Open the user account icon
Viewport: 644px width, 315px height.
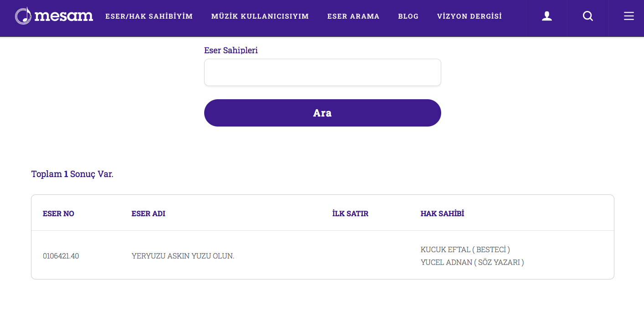point(546,16)
